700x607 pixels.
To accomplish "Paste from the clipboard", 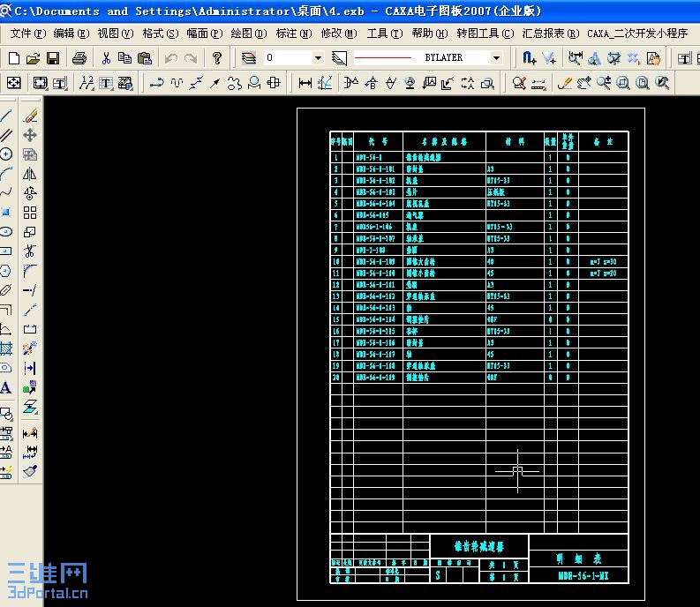I will coord(145,58).
